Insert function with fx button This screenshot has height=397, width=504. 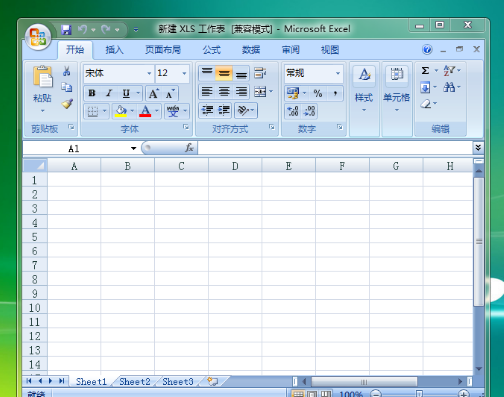tap(189, 148)
